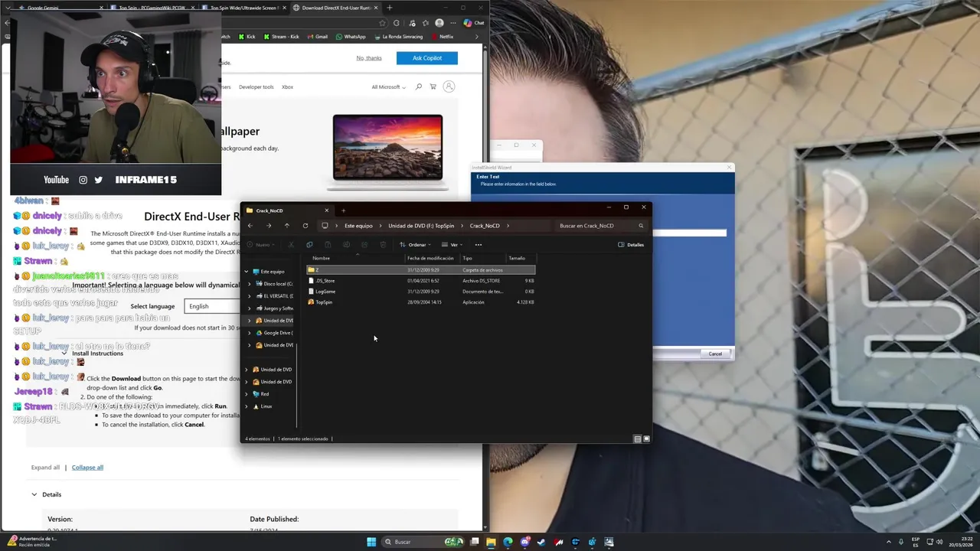Click the Ask Copilot button
The image size is (980, 551).
click(427, 58)
